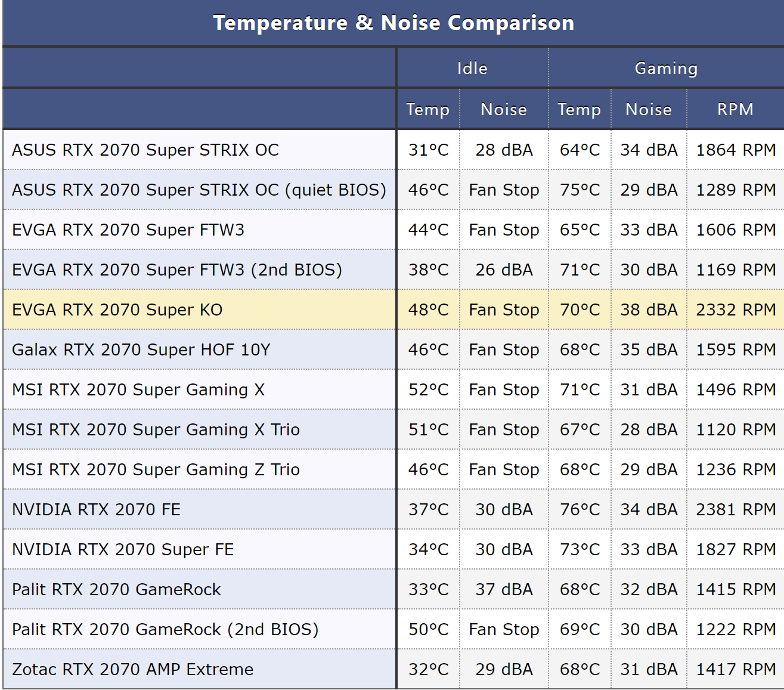
Task: Click the 76°C gaming temperature value
Action: [580, 509]
